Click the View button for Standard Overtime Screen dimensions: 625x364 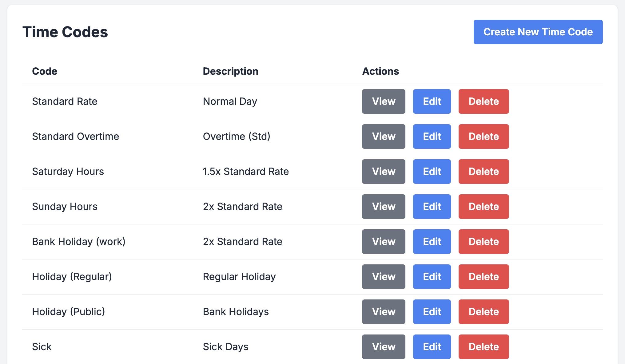pos(384,136)
